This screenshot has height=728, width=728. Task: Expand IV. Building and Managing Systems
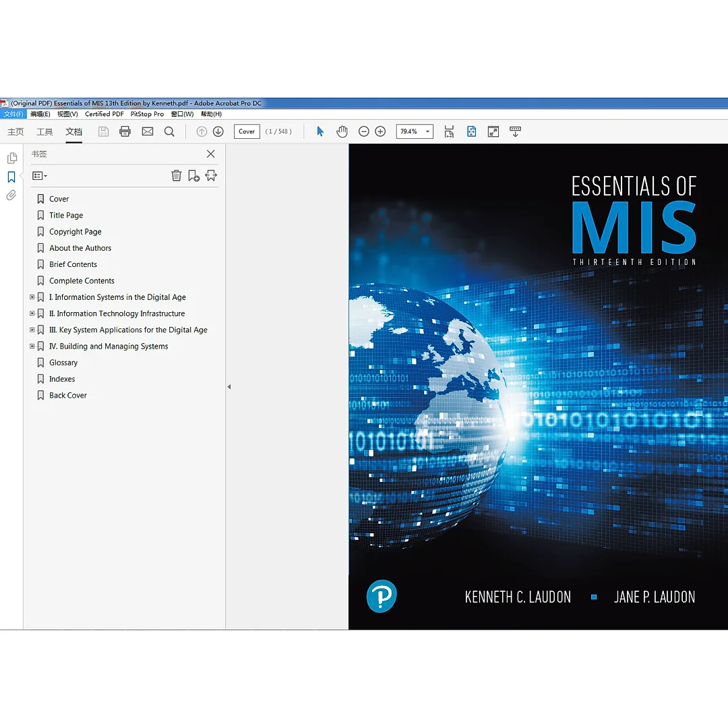coord(32,346)
